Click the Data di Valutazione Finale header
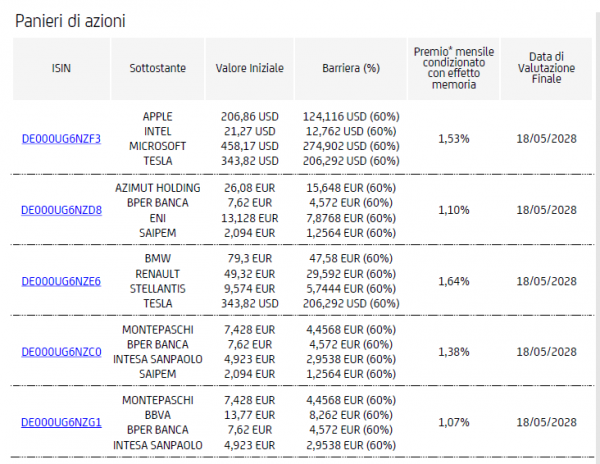This screenshot has height=464, width=600. (x=546, y=68)
